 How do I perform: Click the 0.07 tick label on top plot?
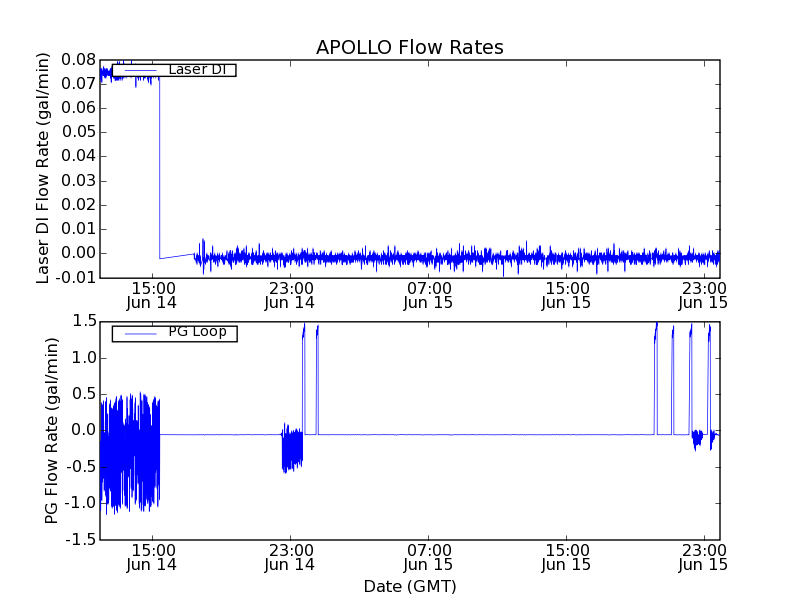(x=79, y=84)
